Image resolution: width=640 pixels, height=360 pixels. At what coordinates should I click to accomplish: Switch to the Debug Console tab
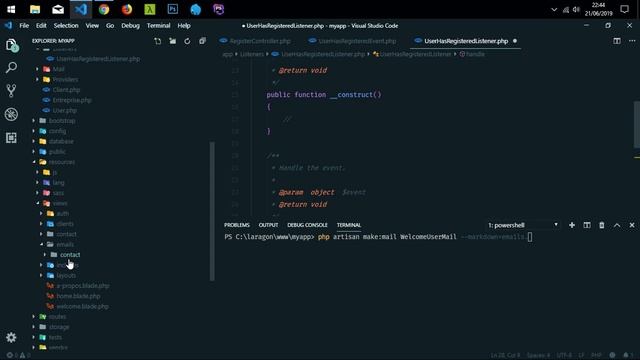coord(307,225)
